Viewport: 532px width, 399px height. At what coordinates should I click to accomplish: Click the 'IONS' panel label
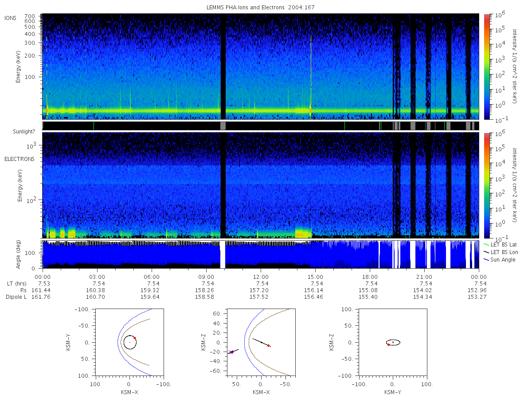pyautogui.click(x=11, y=18)
